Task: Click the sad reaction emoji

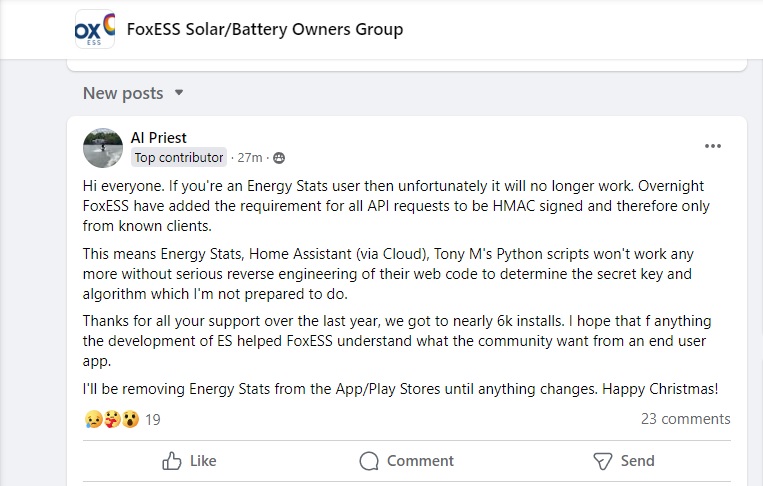Action: (93, 419)
